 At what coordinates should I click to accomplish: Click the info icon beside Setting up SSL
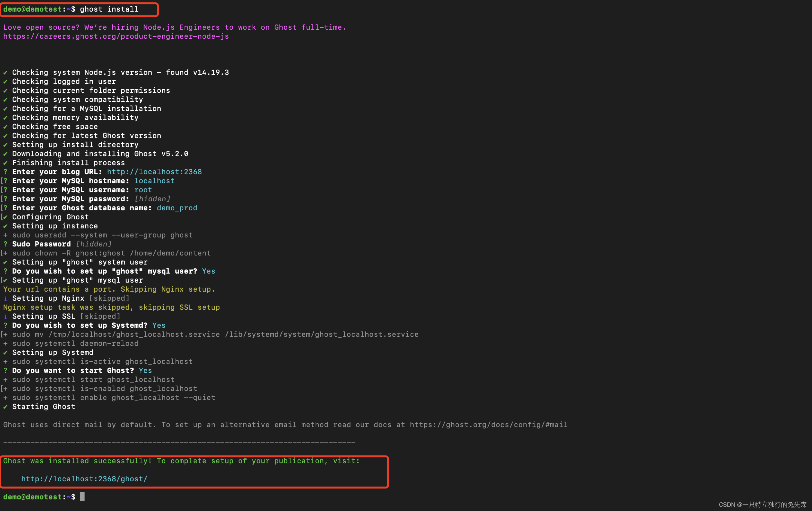5,316
